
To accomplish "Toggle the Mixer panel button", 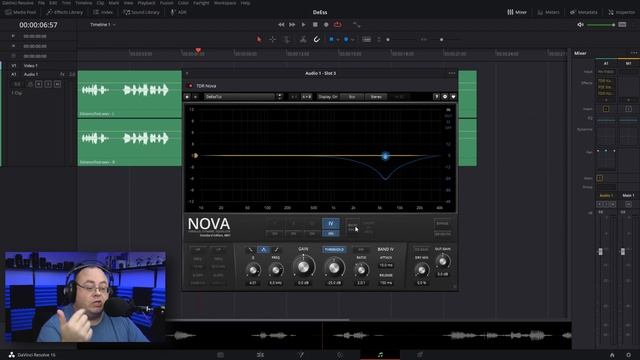I will pos(517,12).
